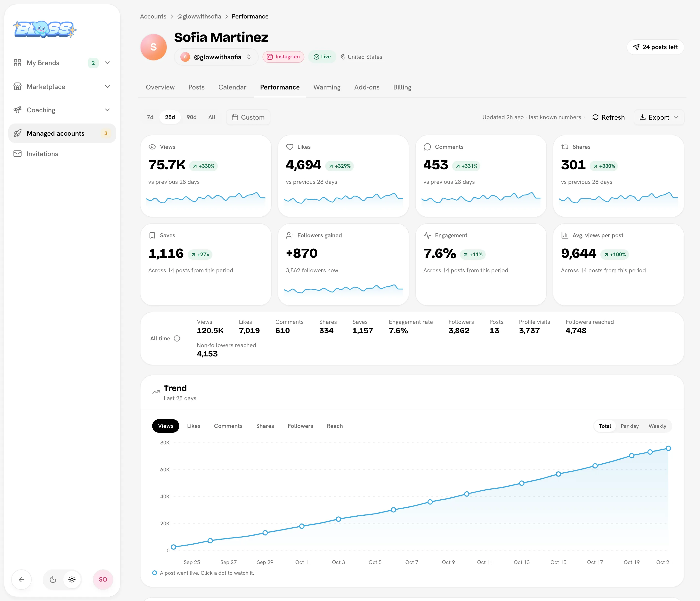Click the Coaching telescope icon
700x601 pixels.
17,110
